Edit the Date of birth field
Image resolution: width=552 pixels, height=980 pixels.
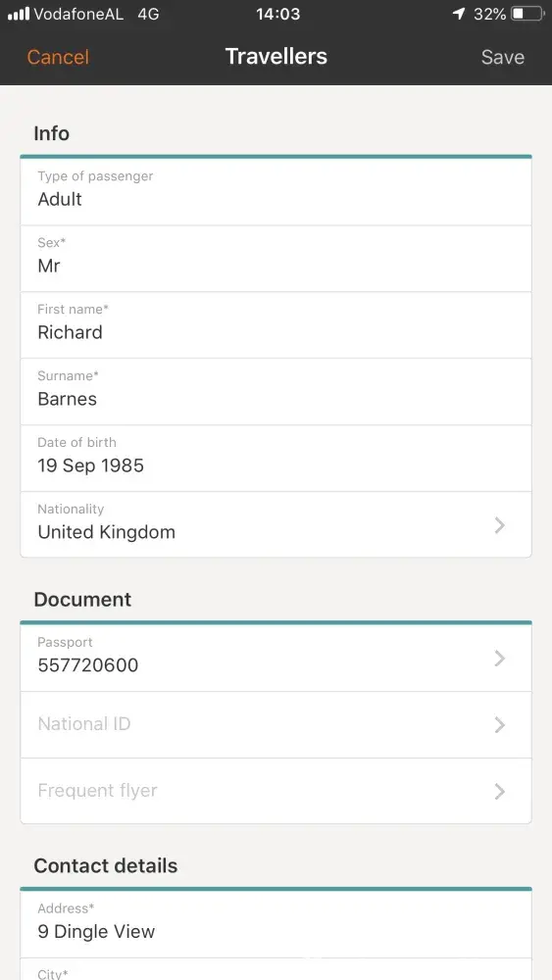276,459
